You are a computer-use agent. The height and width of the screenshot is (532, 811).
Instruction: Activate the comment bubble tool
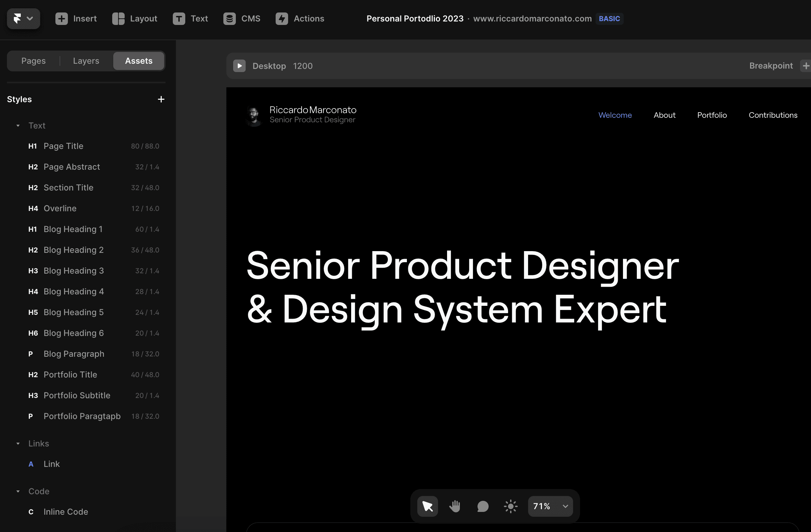(x=483, y=506)
